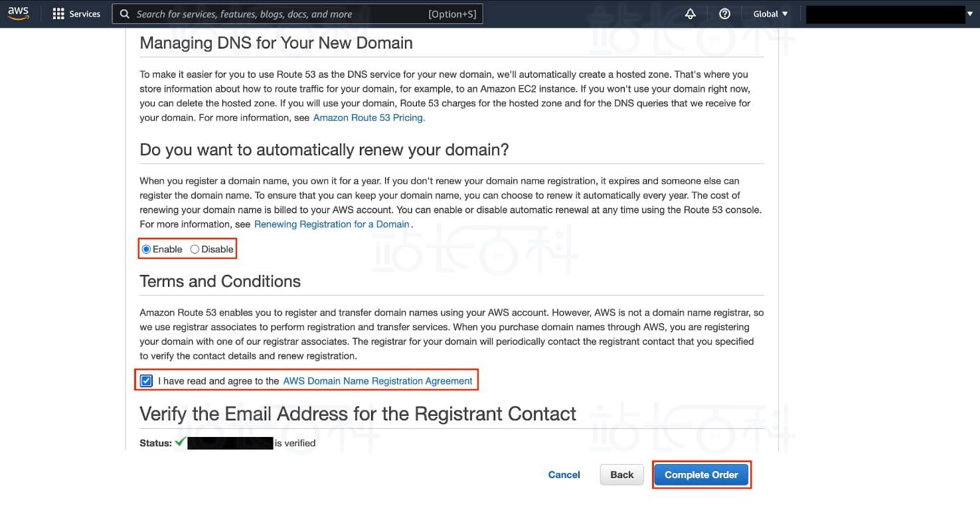This screenshot has width=980, height=510.
Task: Open the redacted account menu
Action: (x=884, y=15)
